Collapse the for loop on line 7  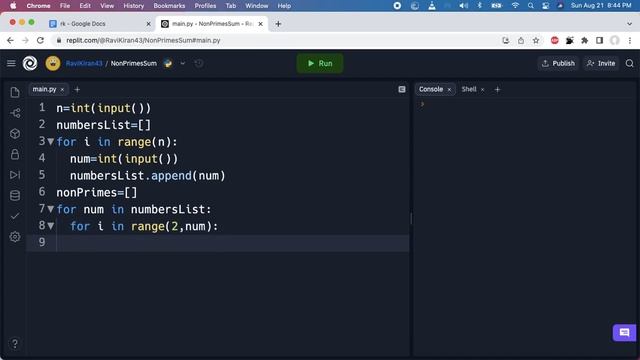[51, 209]
